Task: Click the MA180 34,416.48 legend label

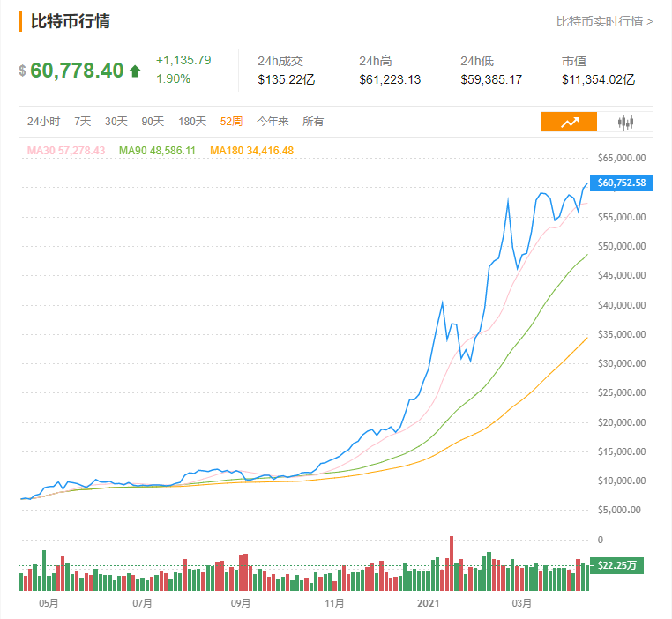Action: [x=251, y=151]
